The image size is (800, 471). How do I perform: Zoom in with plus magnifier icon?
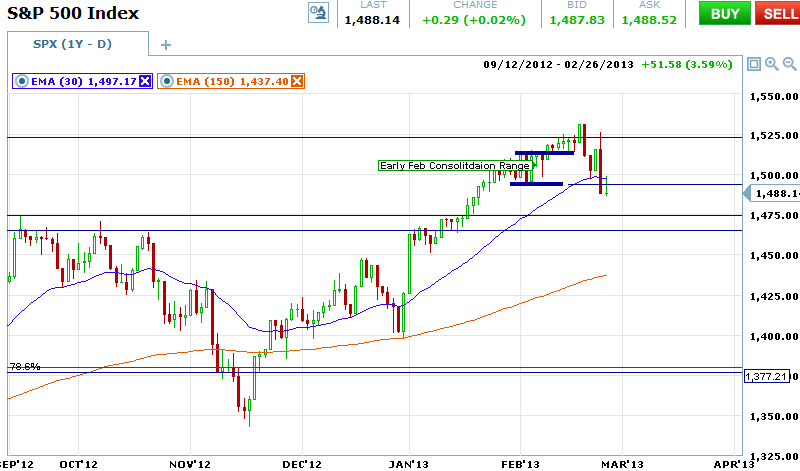(771, 64)
